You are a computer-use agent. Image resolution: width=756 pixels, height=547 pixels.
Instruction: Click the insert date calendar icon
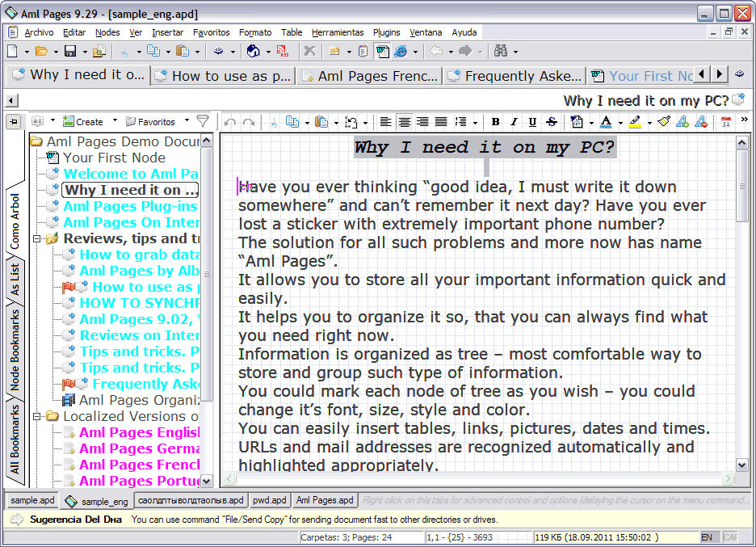click(x=726, y=122)
